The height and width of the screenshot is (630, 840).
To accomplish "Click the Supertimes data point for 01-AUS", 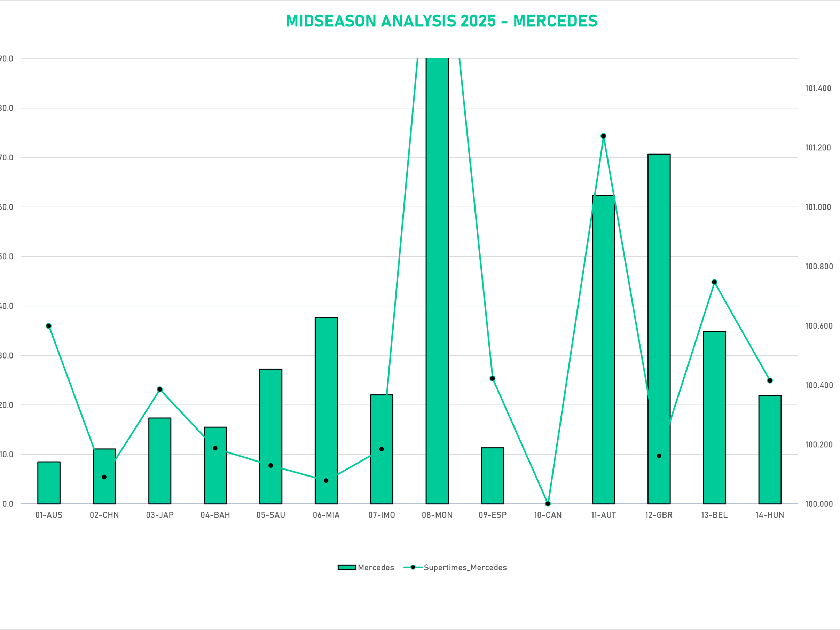I will coord(49,326).
